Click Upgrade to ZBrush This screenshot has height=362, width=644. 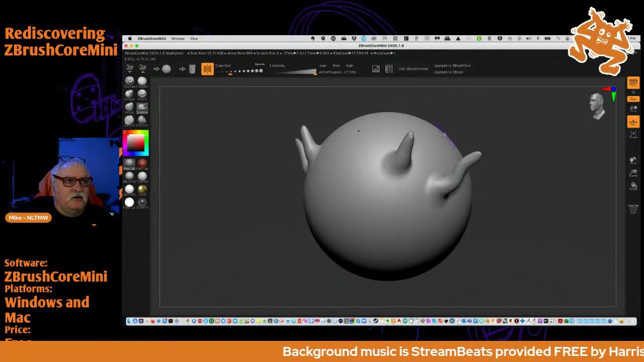(x=448, y=72)
